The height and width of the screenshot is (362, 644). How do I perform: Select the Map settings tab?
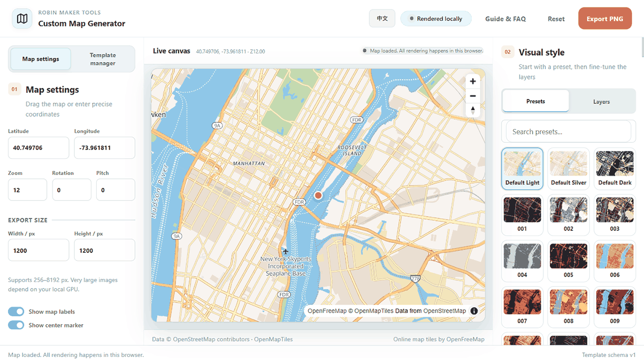[41, 59]
